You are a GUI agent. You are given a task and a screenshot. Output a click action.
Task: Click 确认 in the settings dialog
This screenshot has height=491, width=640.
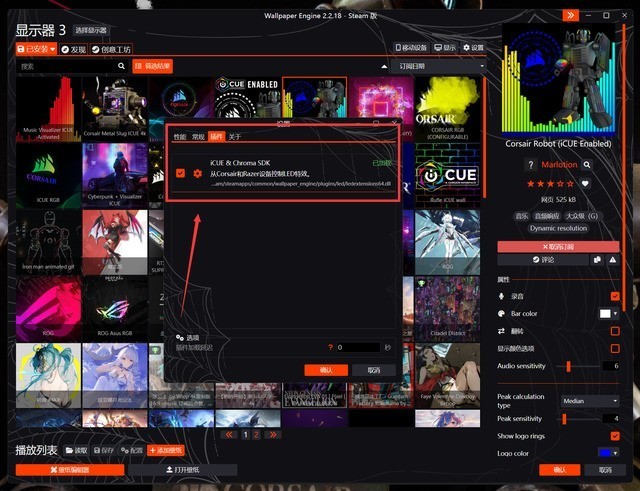[326, 370]
